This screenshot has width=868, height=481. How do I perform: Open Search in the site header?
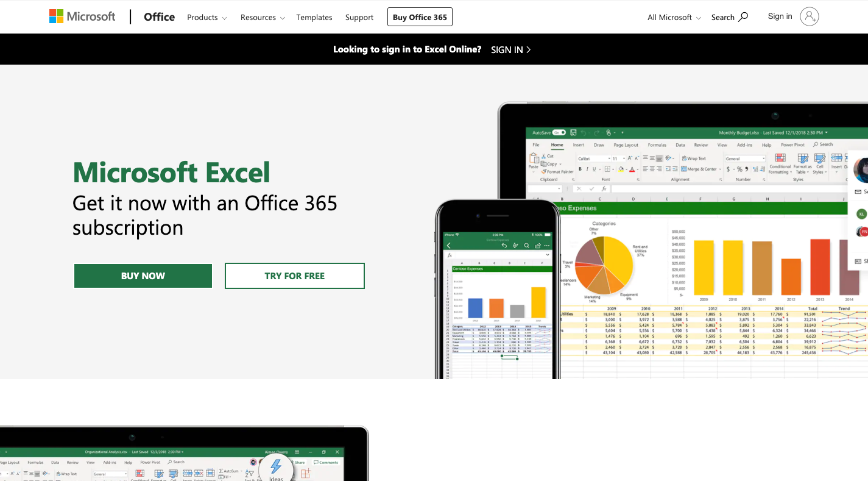pyautogui.click(x=729, y=17)
